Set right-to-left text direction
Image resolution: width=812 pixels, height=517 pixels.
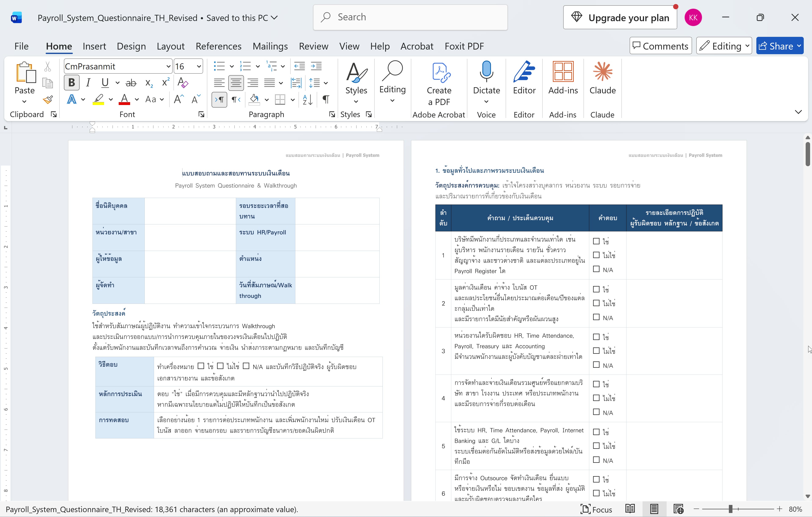click(236, 100)
